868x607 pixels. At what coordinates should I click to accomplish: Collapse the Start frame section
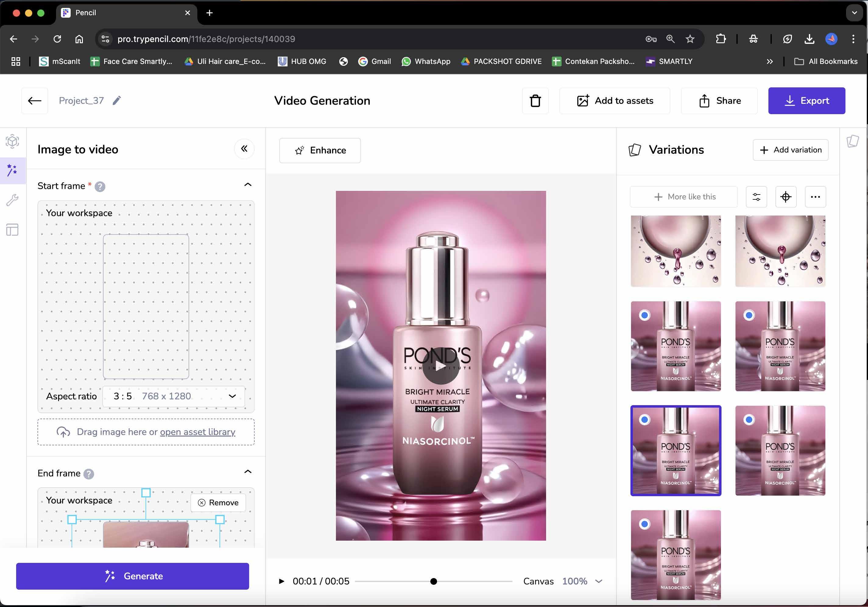click(248, 185)
